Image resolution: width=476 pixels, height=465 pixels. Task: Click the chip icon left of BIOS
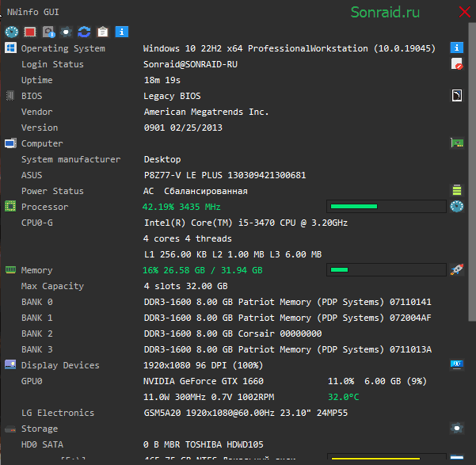coord(10,96)
